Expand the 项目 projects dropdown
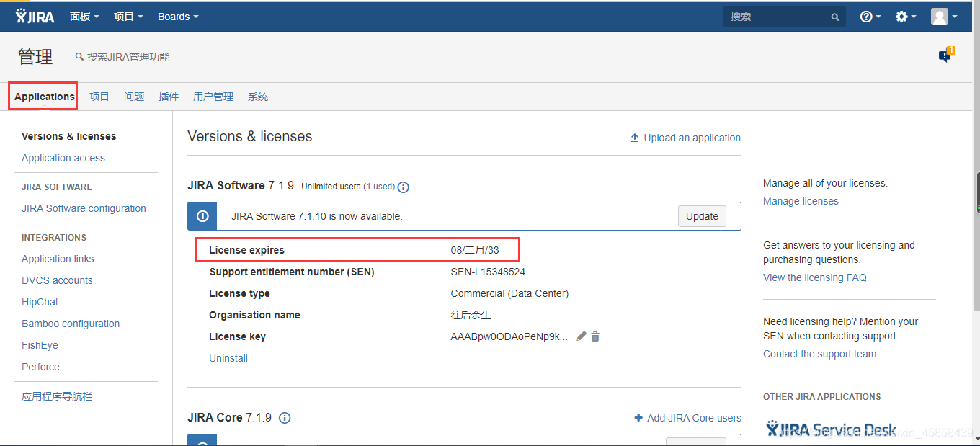The height and width of the screenshot is (446, 980). pyautogui.click(x=128, y=17)
